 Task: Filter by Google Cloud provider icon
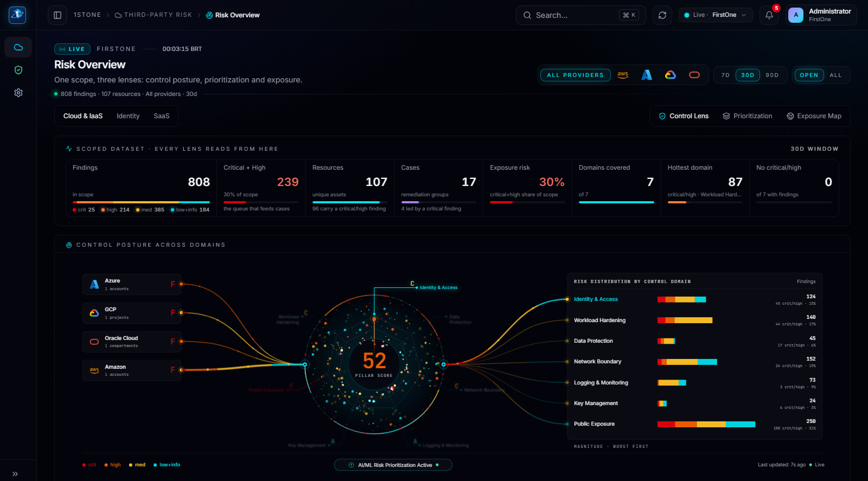tap(671, 75)
